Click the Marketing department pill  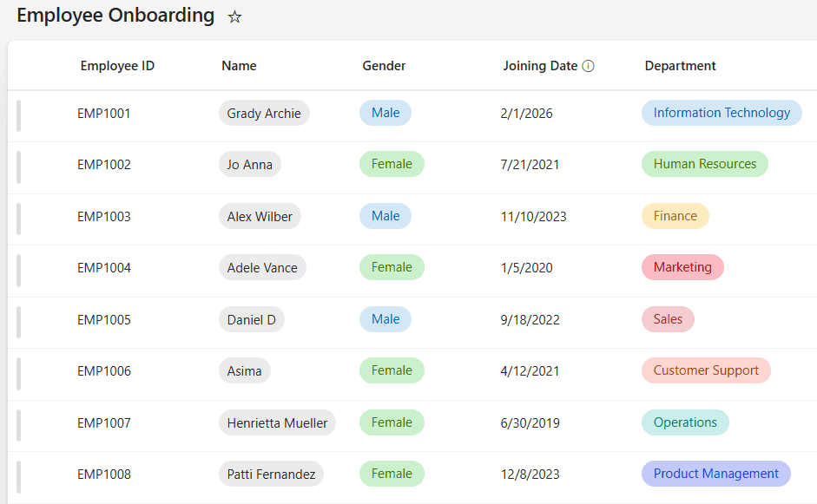[x=682, y=267]
